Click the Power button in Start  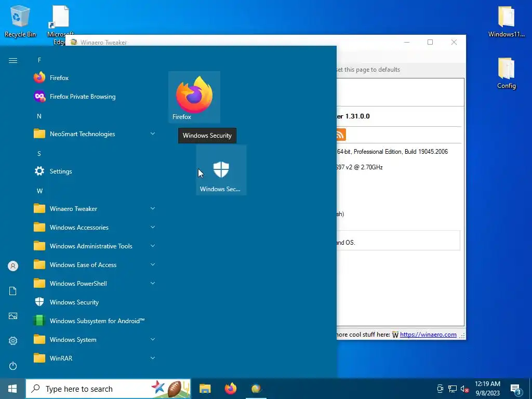pos(13,366)
